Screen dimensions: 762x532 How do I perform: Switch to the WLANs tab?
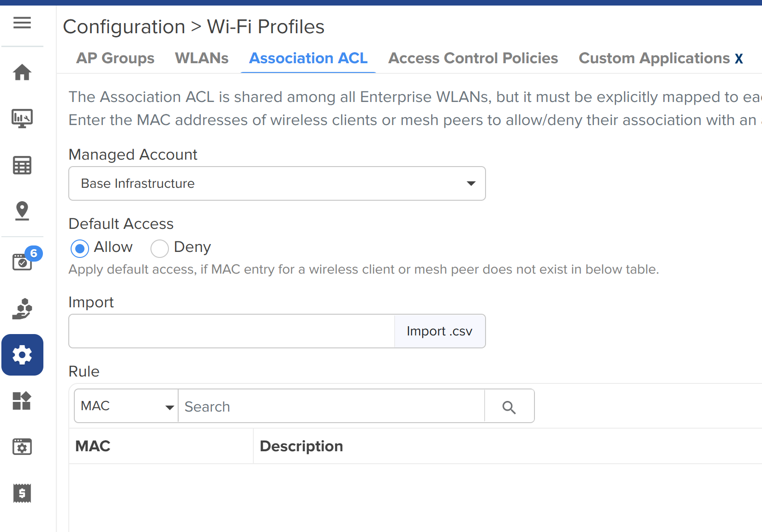coord(202,59)
